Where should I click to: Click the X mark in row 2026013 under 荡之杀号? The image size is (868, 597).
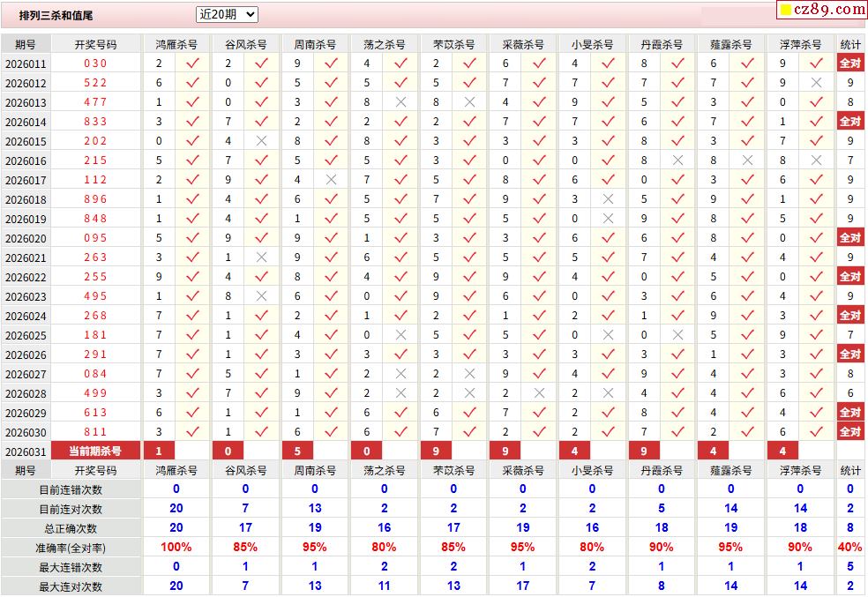click(400, 102)
